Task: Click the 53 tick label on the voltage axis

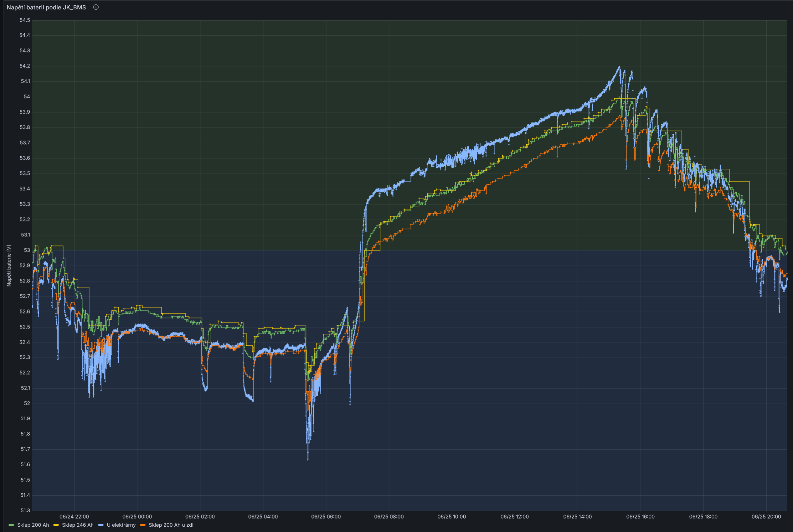Action: 27,250
